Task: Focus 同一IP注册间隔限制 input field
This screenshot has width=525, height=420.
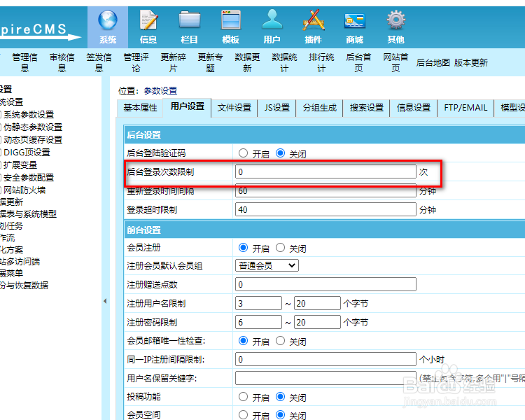Action: point(325,359)
